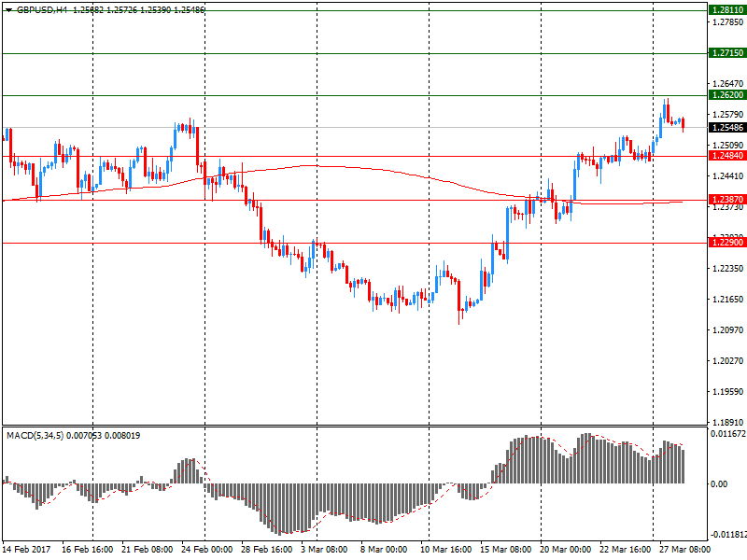Select the red 1.27150 price level label
747x560 pixels.
click(x=726, y=53)
